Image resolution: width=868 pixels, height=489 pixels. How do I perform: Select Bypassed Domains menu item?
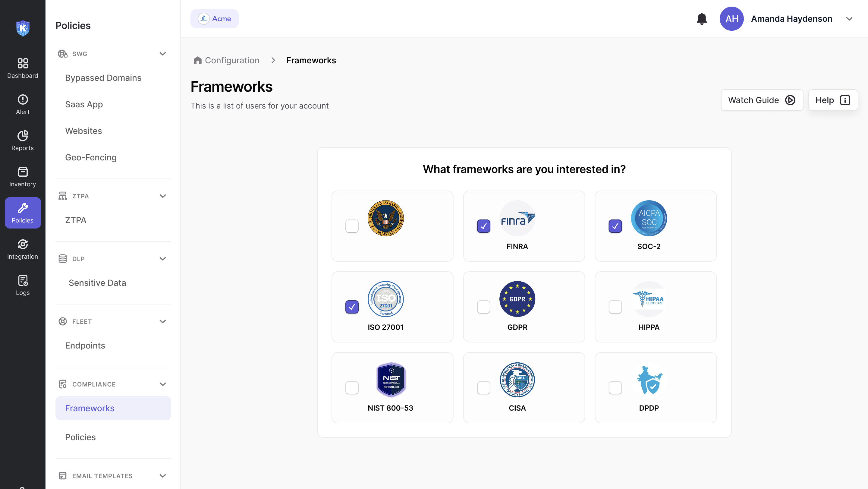(x=103, y=78)
